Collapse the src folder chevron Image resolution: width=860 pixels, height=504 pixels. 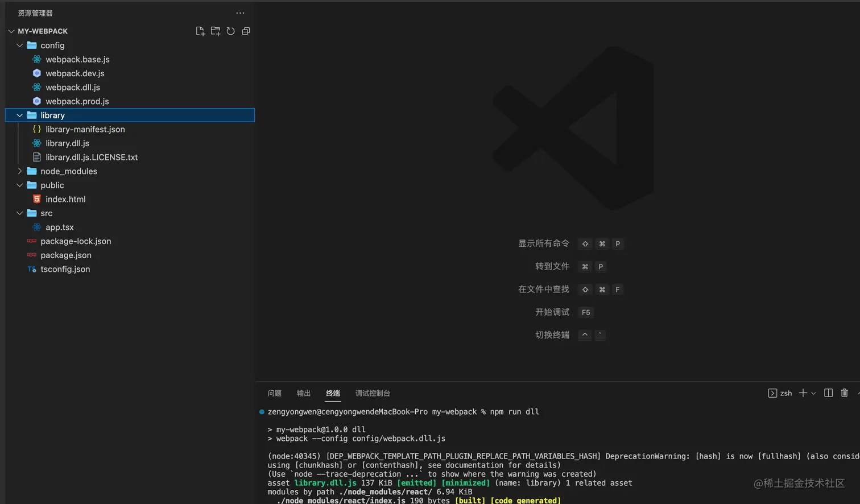[x=20, y=213]
